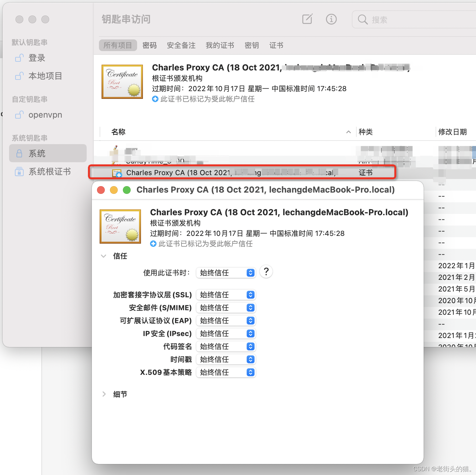The image size is (476, 475).
Task: Click the lock icon beside 系统
Action: (x=19, y=153)
